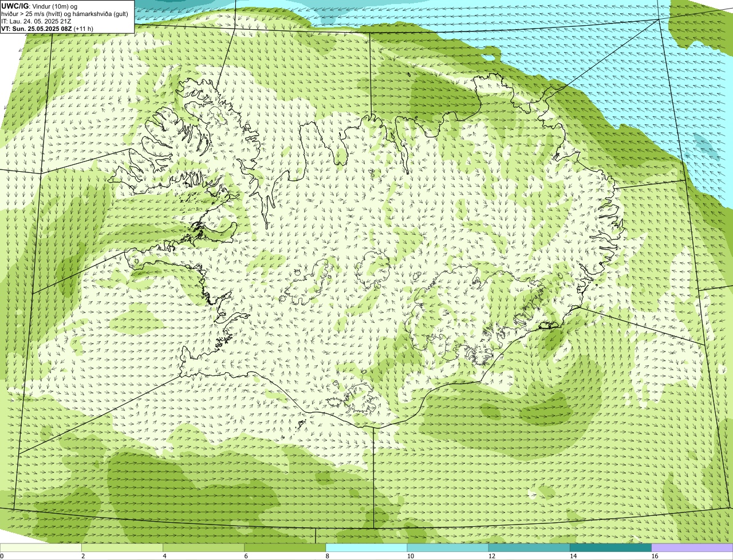This screenshot has height=560, width=733.
Task: Click the '16' label on the color scale
Action: (655, 556)
